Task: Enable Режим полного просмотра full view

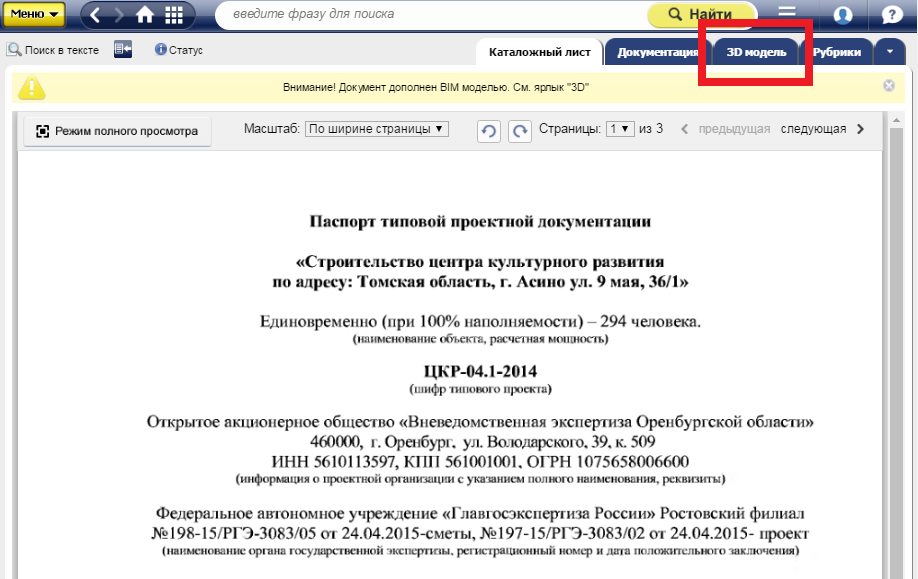Action: tap(117, 131)
